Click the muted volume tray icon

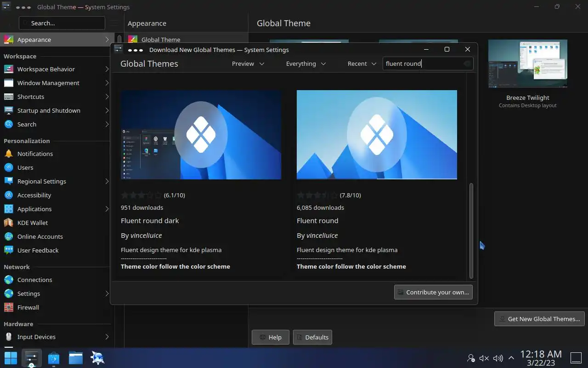484,358
